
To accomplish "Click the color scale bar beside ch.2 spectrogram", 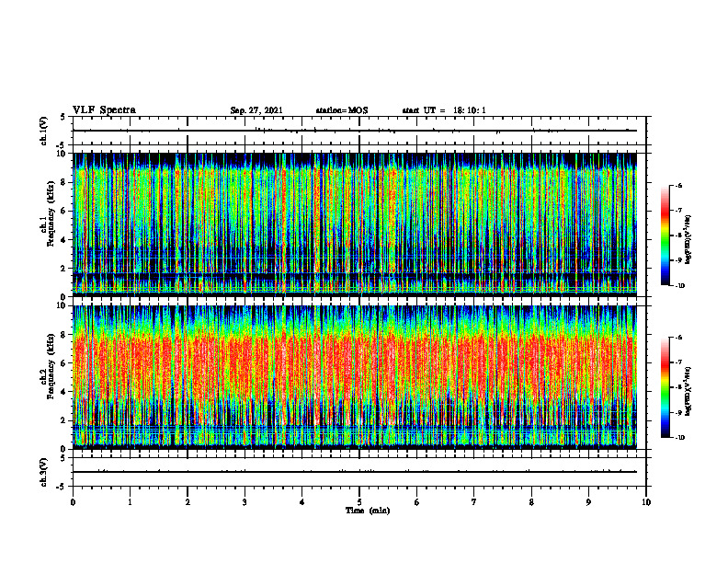I will 665,387.
